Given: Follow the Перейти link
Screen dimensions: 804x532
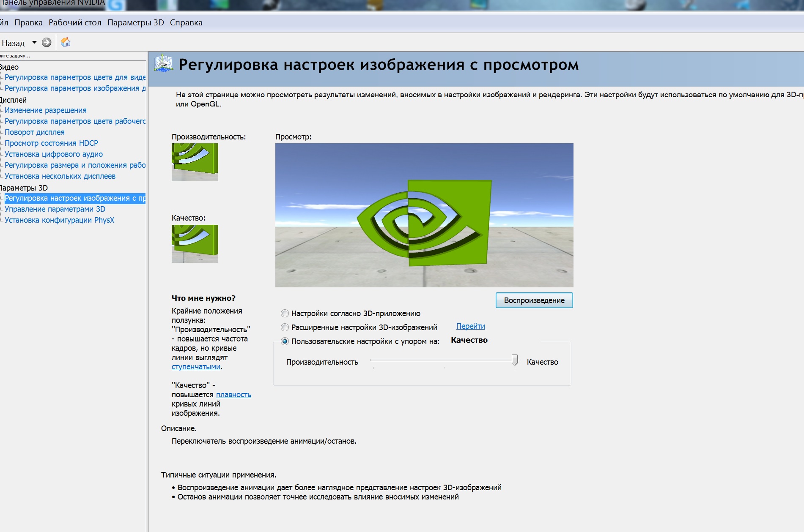Looking at the screenshot, I should 471,326.
